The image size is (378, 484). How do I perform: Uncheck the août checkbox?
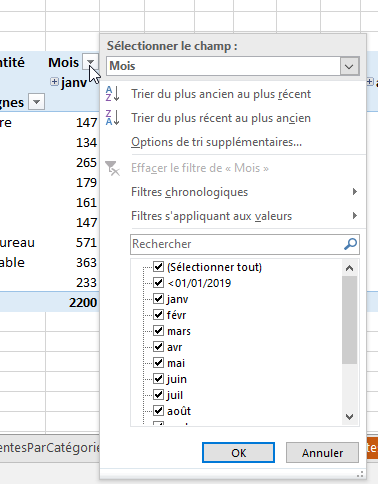158,411
